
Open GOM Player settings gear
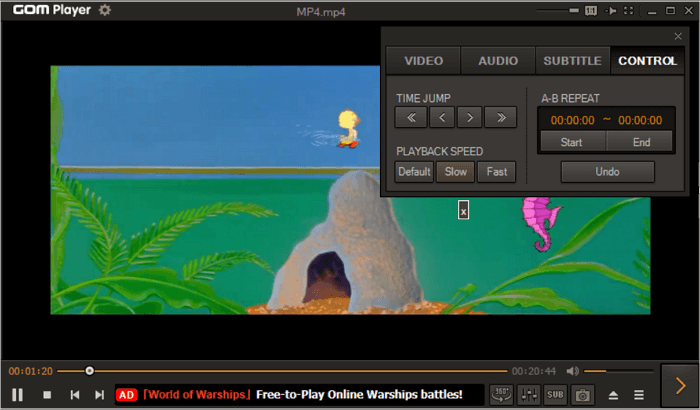click(x=105, y=10)
